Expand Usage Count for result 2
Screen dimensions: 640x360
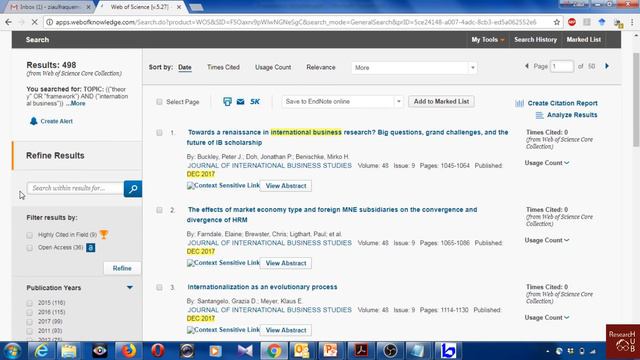(x=547, y=240)
